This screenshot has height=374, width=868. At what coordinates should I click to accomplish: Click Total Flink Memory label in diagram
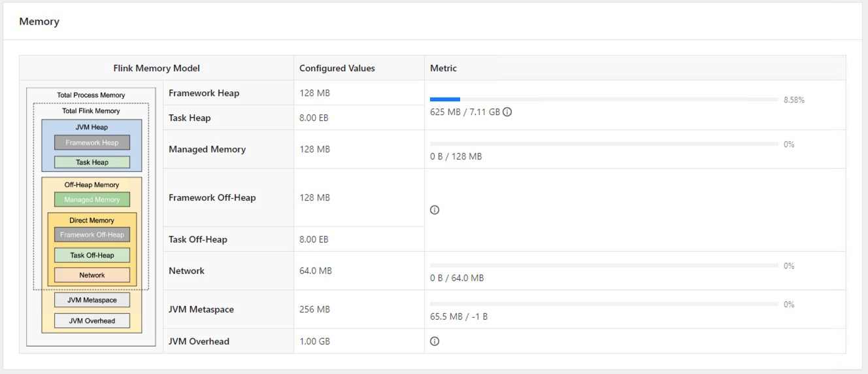click(91, 111)
